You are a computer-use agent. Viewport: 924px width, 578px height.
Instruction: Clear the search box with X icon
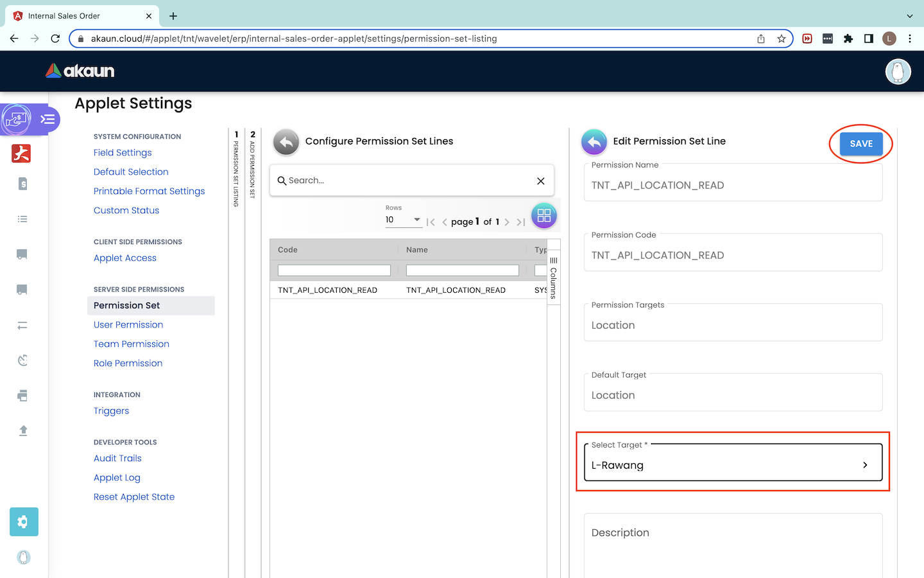(x=540, y=181)
